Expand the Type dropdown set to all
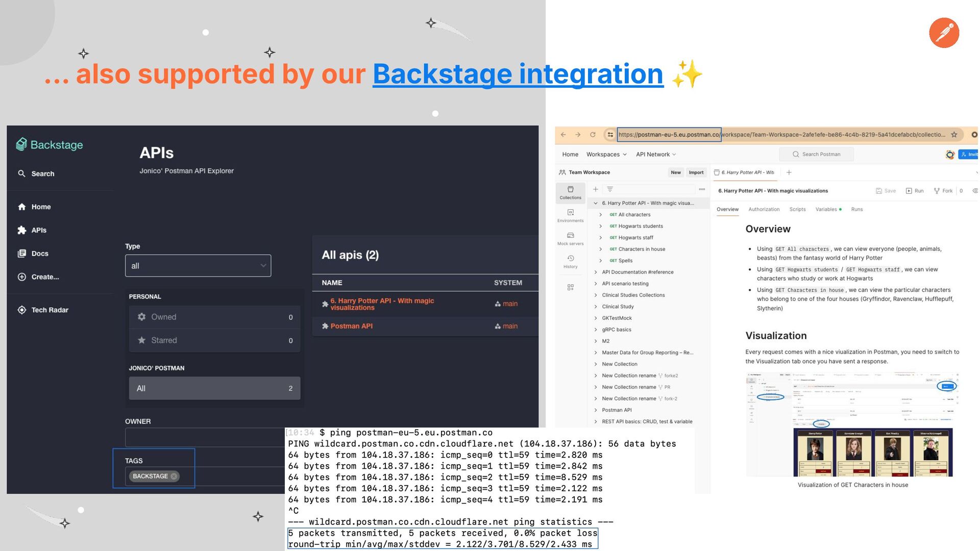 198,266
